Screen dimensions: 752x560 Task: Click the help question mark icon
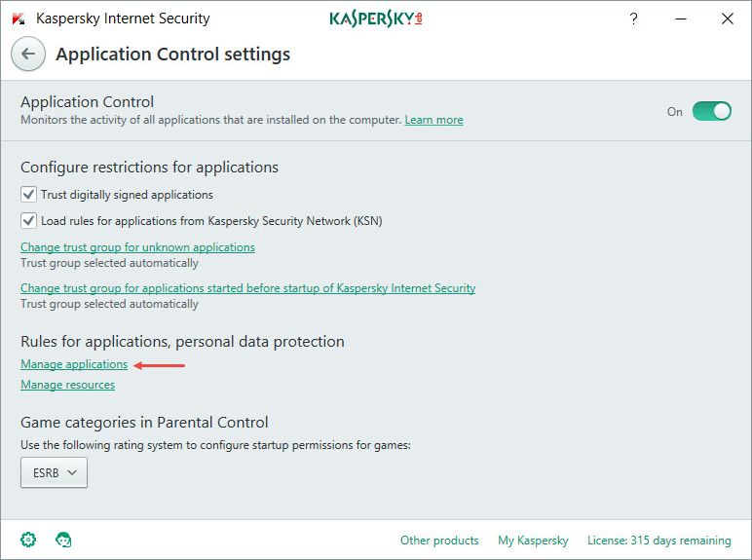pos(633,19)
